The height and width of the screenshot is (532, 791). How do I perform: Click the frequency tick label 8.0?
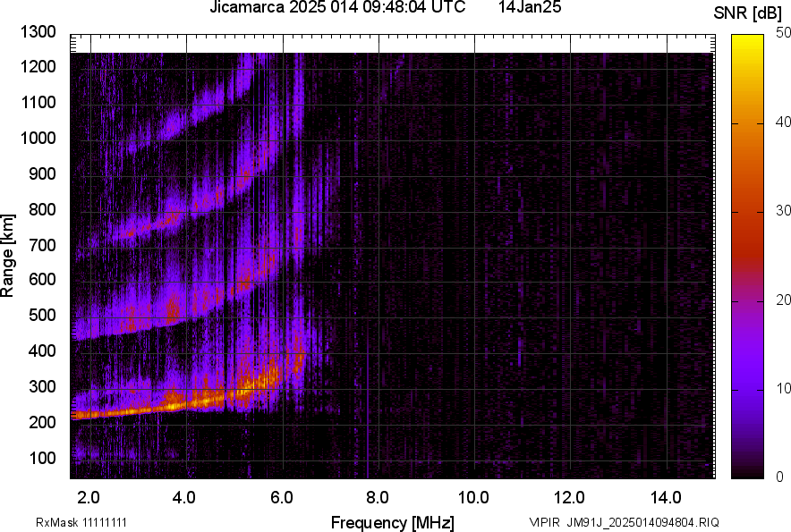(x=378, y=498)
